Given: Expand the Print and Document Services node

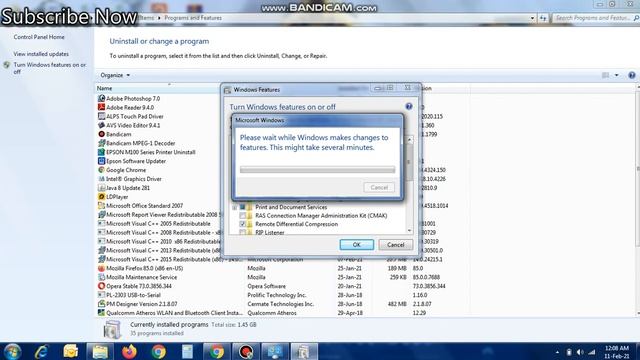Looking at the screenshot, I should pyautogui.click(x=235, y=207).
